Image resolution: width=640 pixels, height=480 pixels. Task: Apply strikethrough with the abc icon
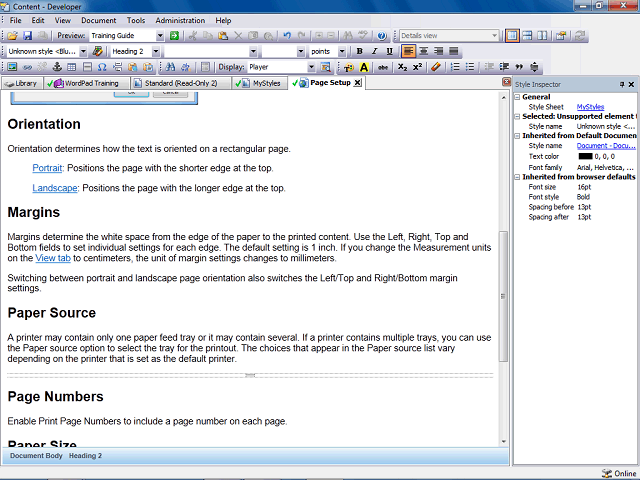[382, 67]
